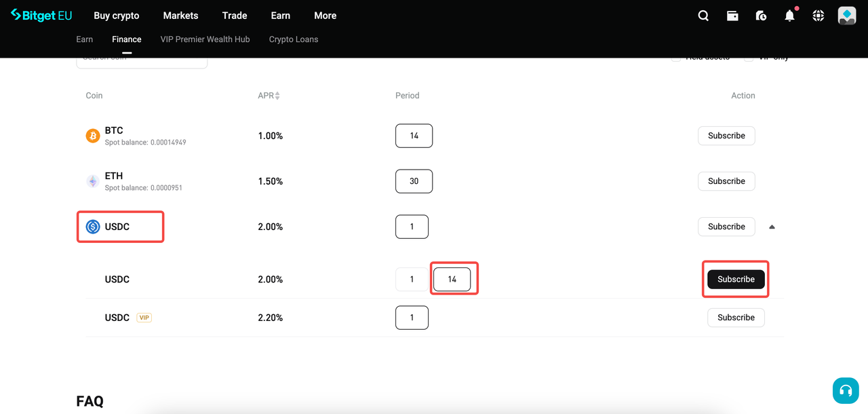This screenshot has height=414, width=868.
Task: Click the Bitcoin coin icon
Action: (93, 136)
